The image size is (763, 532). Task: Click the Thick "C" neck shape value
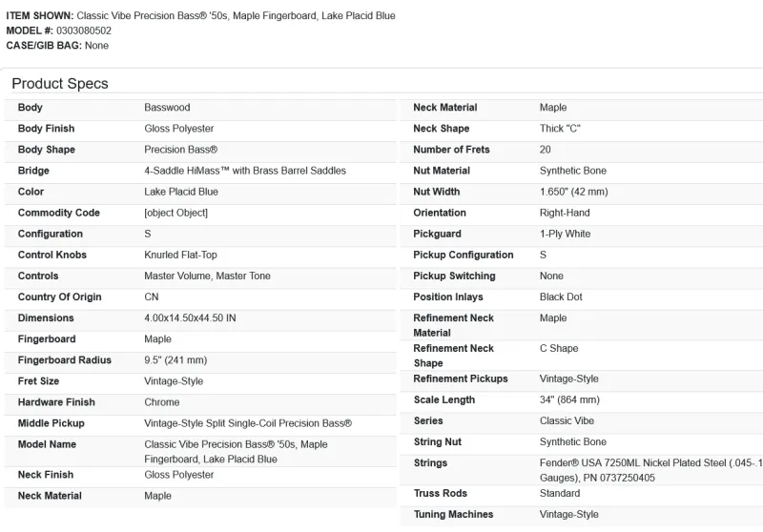(560, 129)
